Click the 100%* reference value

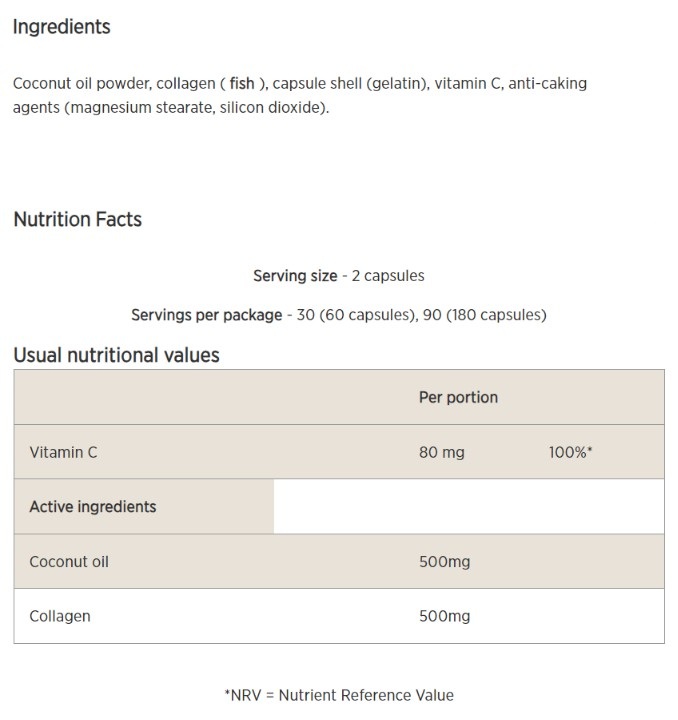click(571, 452)
